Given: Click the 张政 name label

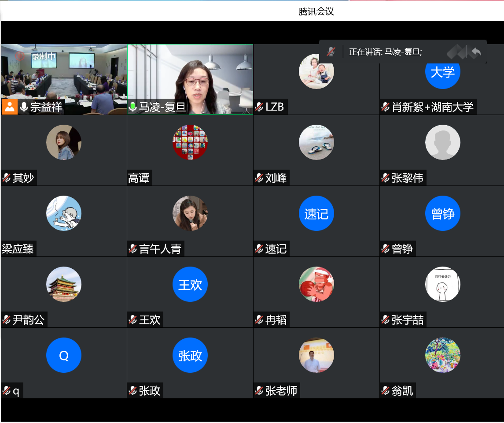Looking at the screenshot, I should [x=150, y=390].
